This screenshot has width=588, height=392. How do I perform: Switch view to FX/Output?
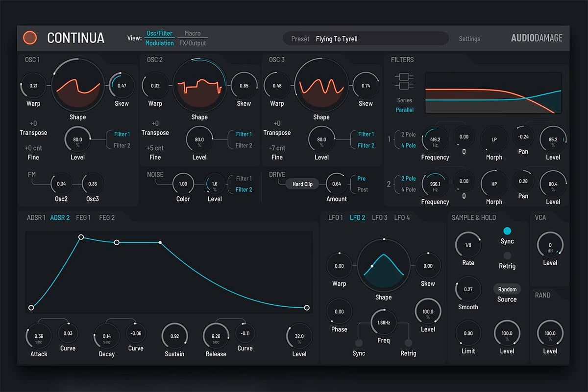point(193,43)
